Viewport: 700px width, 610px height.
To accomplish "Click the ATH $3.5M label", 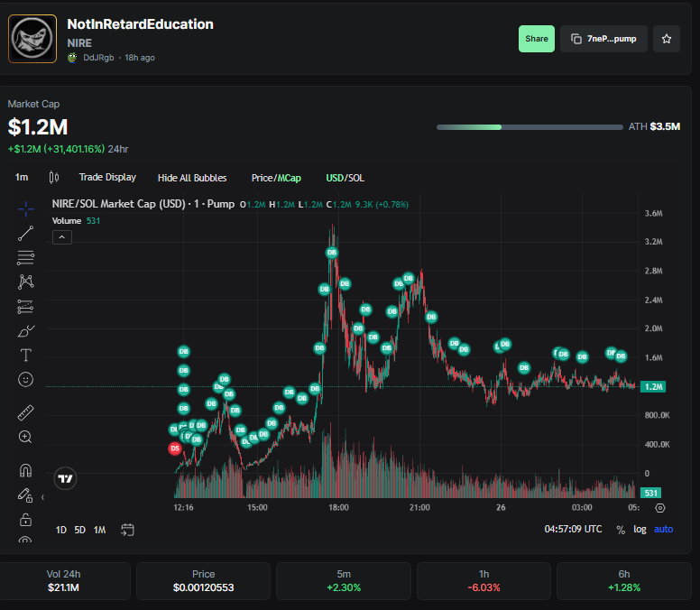I will [655, 127].
